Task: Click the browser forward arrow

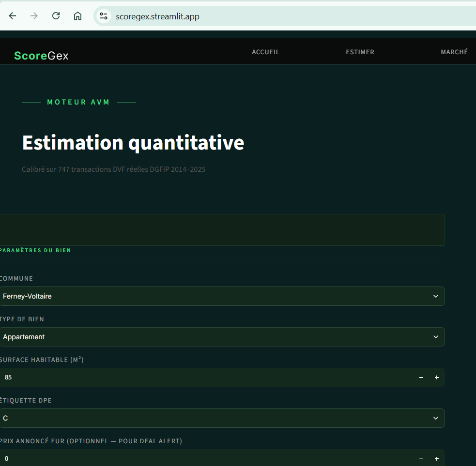Action: [34, 16]
